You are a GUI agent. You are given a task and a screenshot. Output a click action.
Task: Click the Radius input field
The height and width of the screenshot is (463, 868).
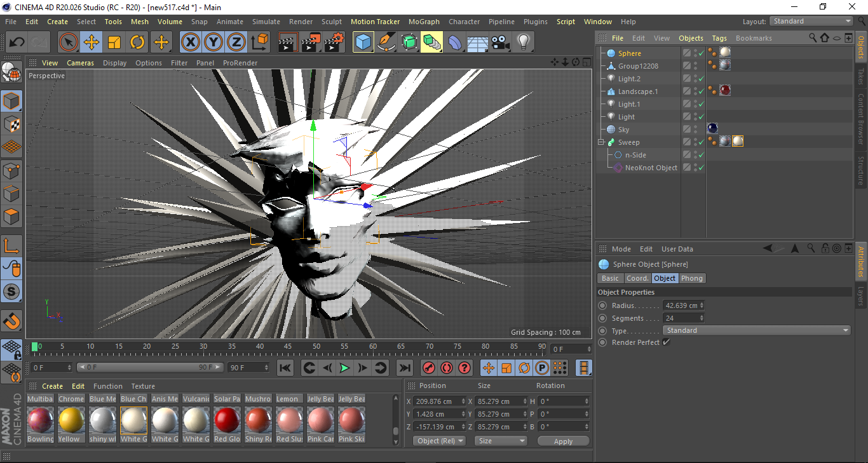coord(681,305)
